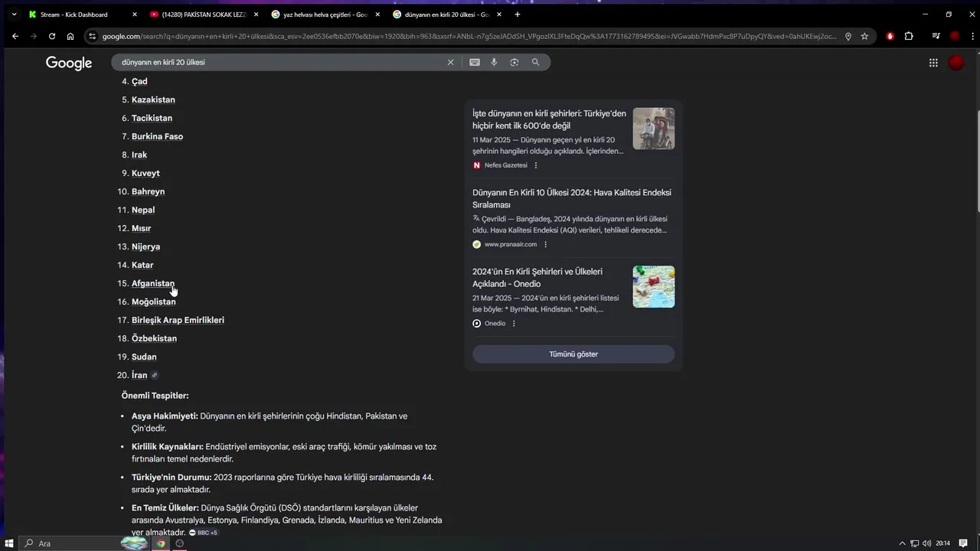Open the Nefes Gazetesi article thumbnail
Screen dimensions: 980x551
[x=654, y=129]
